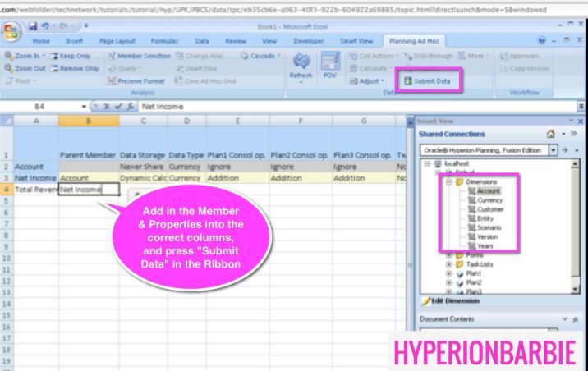Viewport: 588px width, 371px height.
Task: Switch to the Page Layout ribbon tab
Action: coord(117,39)
